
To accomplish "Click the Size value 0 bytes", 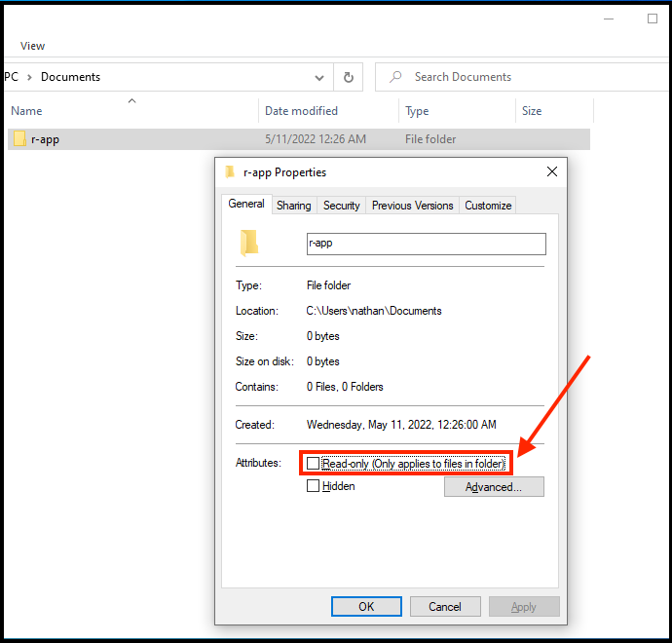I will tap(323, 336).
